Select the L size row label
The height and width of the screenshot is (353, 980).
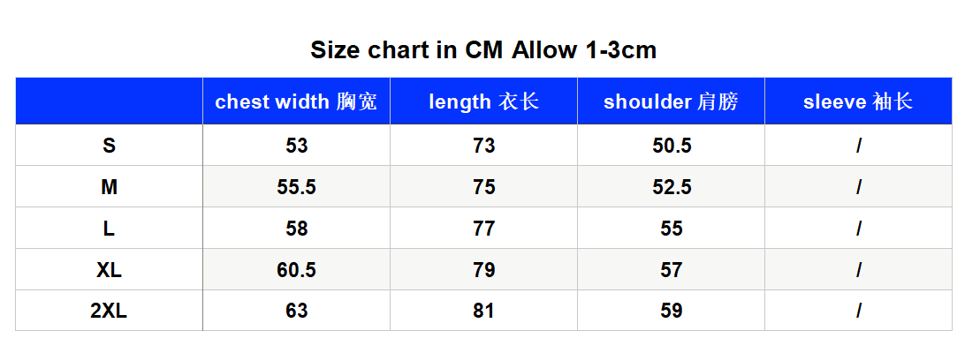click(109, 229)
